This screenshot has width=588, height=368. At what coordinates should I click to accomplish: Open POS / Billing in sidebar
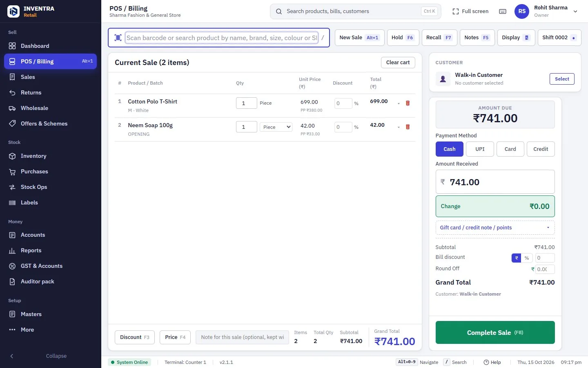tap(51, 61)
